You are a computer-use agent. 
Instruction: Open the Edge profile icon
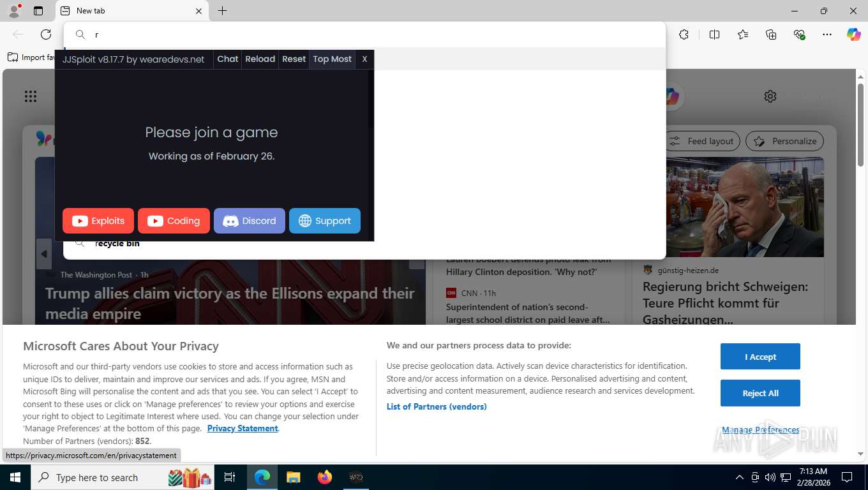coord(14,11)
